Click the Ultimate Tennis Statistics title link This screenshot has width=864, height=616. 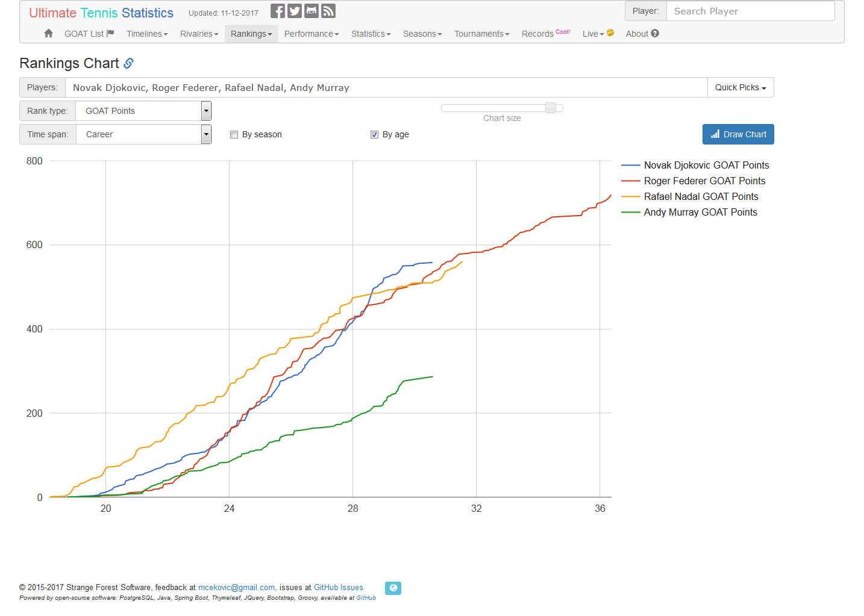click(x=101, y=13)
